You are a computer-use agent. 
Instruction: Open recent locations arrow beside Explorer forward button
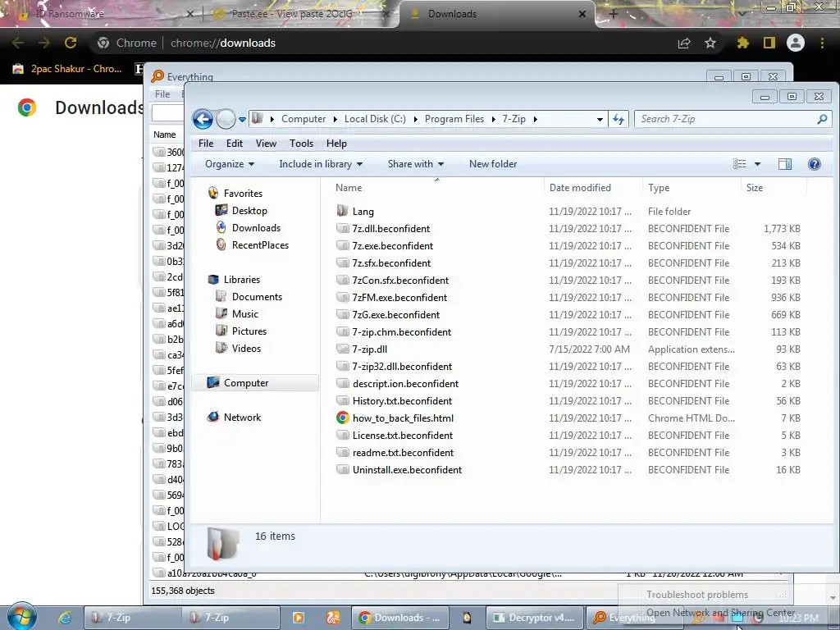[242, 120]
